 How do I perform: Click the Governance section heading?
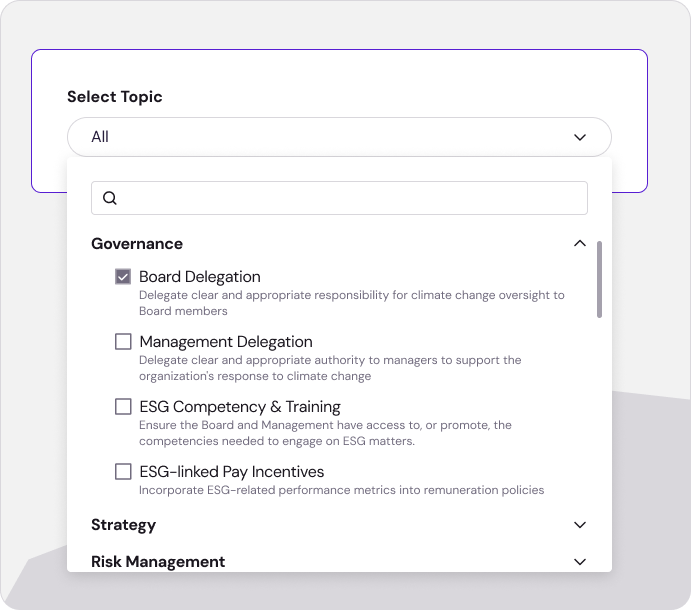tap(137, 244)
